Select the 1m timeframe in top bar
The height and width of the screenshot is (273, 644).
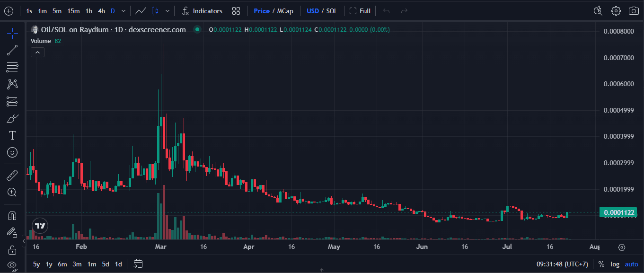pos(43,11)
